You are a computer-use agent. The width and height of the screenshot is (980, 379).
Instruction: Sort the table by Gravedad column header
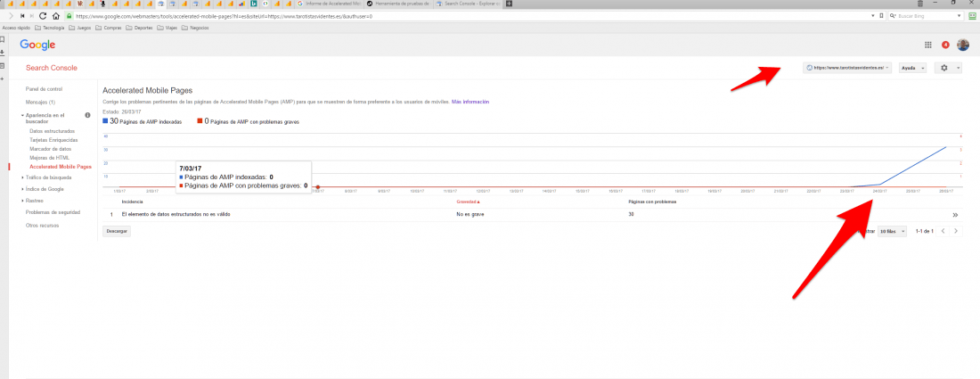[x=468, y=202]
